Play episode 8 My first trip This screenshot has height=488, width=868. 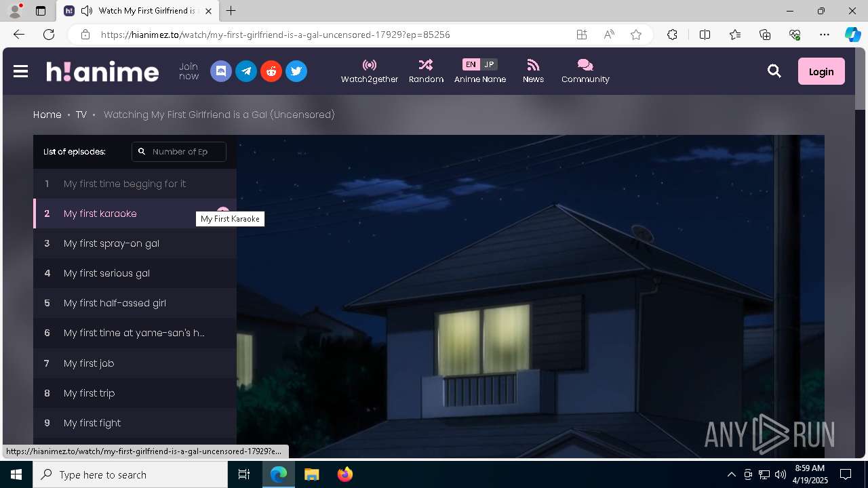tap(135, 393)
